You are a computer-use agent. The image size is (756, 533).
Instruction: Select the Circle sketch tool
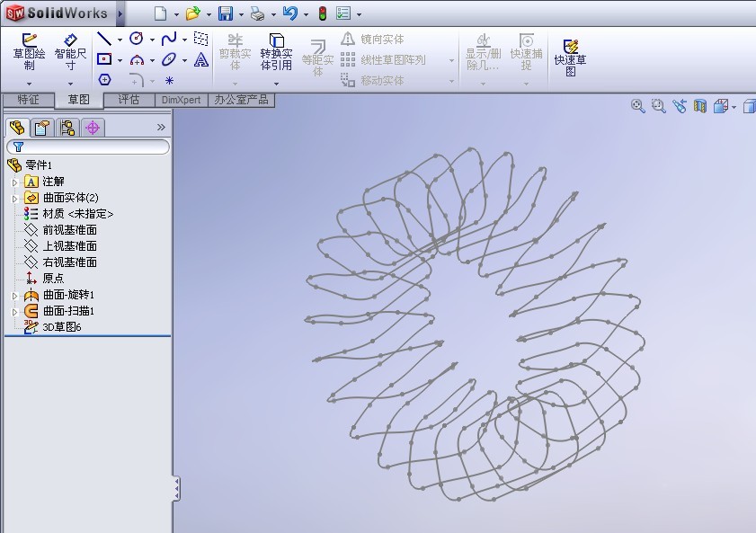[x=137, y=38]
